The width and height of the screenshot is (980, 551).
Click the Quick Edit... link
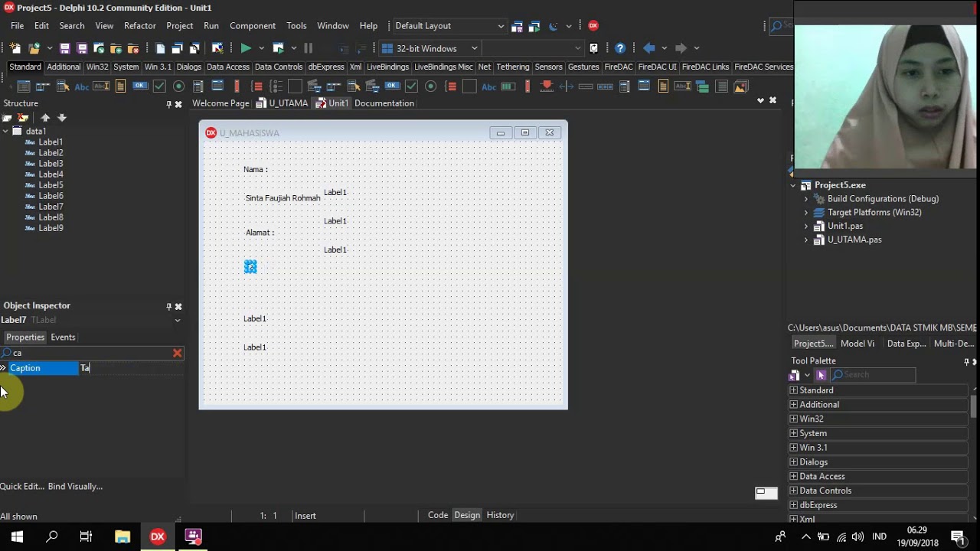pyautogui.click(x=22, y=486)
